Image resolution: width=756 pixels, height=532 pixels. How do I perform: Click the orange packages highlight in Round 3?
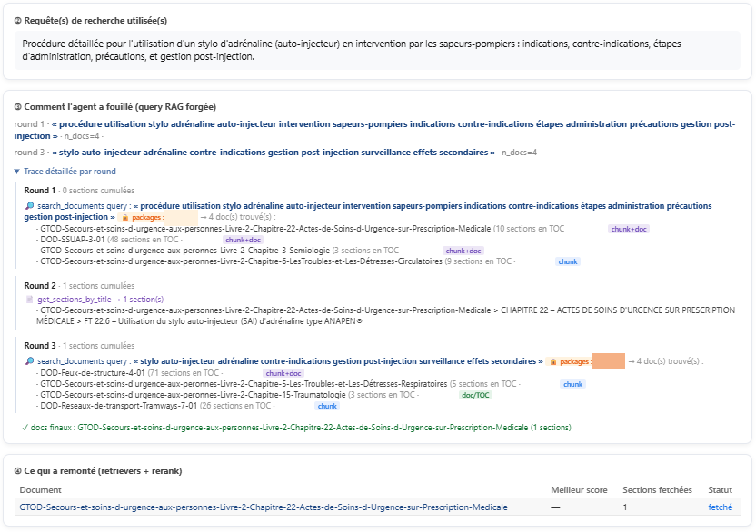tap(608, 361)
